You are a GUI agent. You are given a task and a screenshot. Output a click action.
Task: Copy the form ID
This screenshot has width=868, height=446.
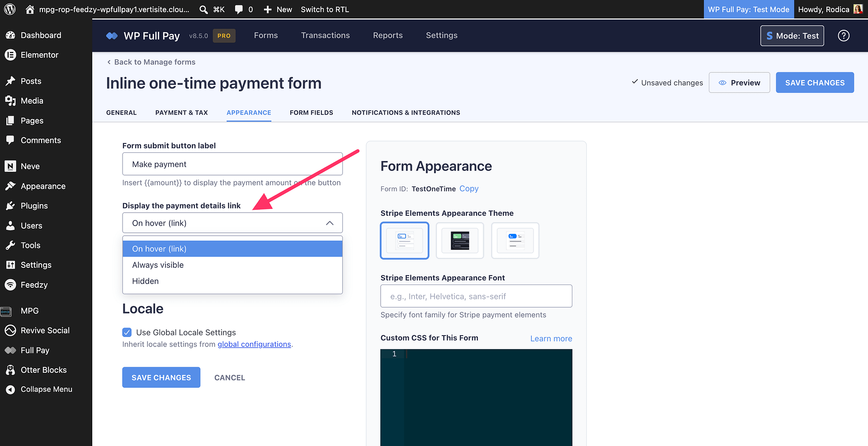469,189
